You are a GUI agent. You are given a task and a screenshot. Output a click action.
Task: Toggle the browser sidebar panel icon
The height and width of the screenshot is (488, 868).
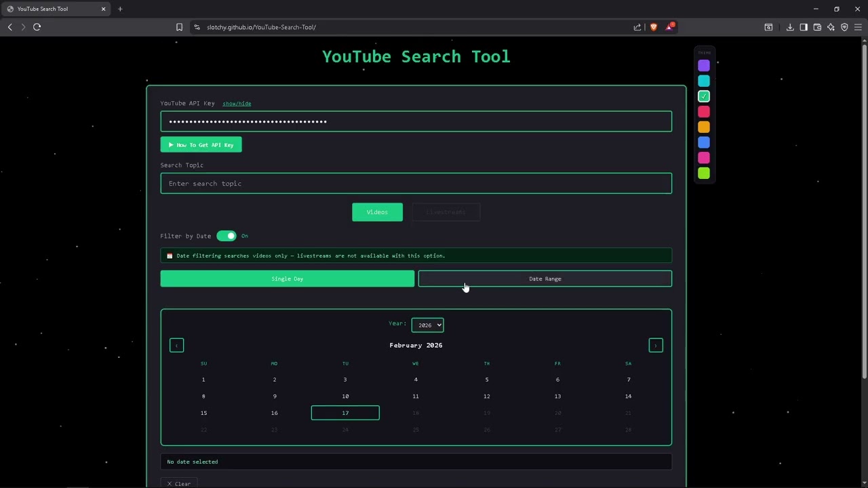tap(804, 27)
